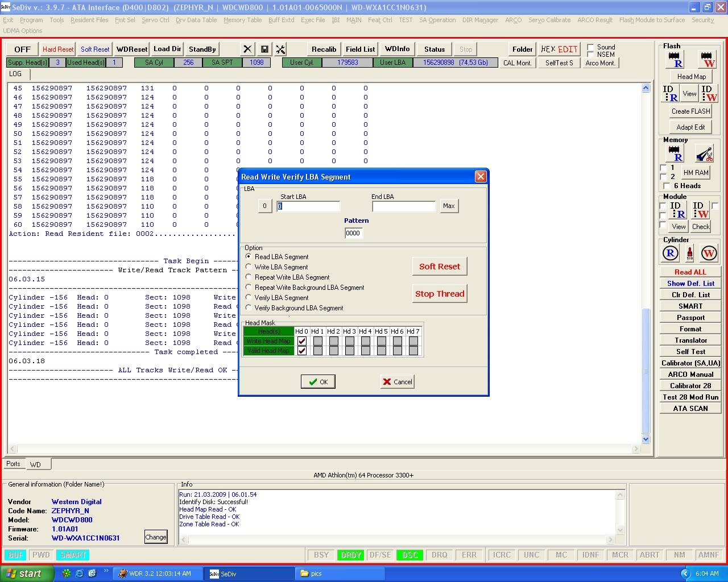Switch to the WD tab
The height and width of the screenshot is (582, 728).
[35, 464]
